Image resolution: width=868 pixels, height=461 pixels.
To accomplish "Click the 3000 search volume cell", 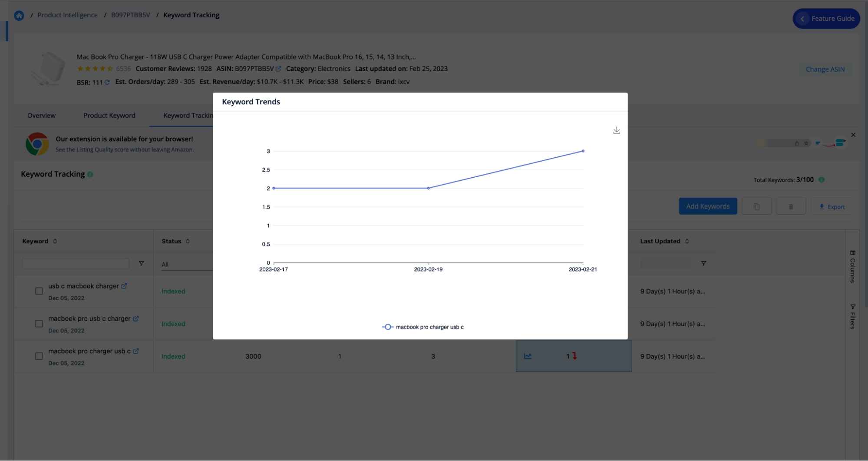I will (x=253, y=356).
